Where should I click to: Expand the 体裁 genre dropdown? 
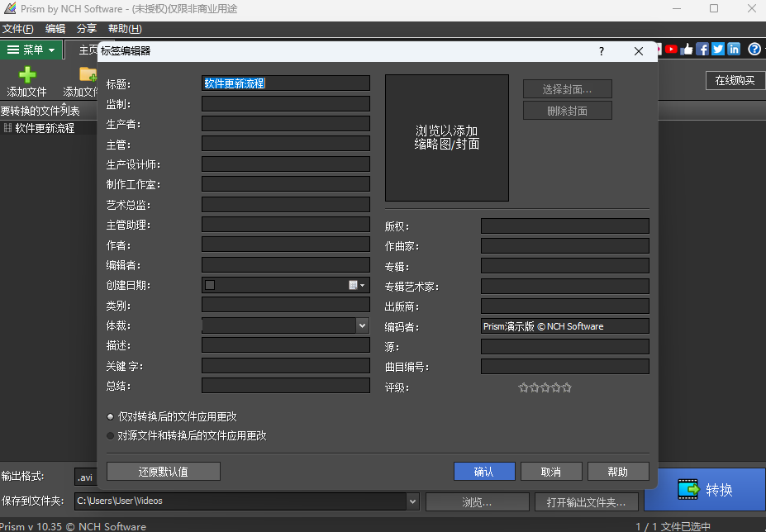(x=362, y=325)
